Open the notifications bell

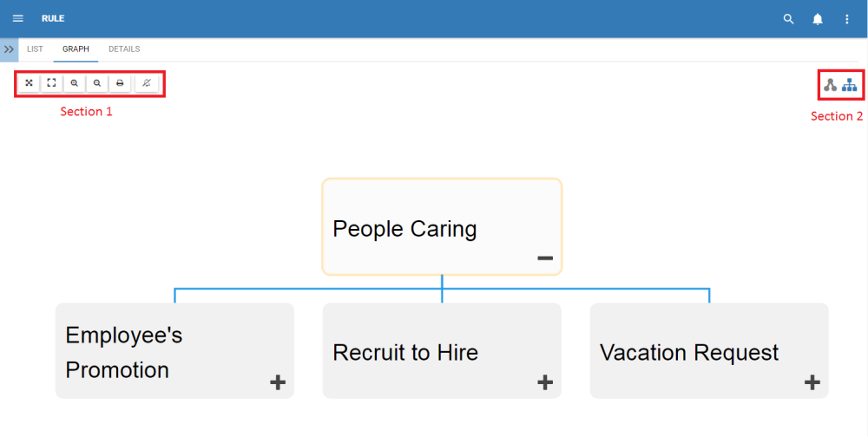pyautogui.click(x=818, y=19)
